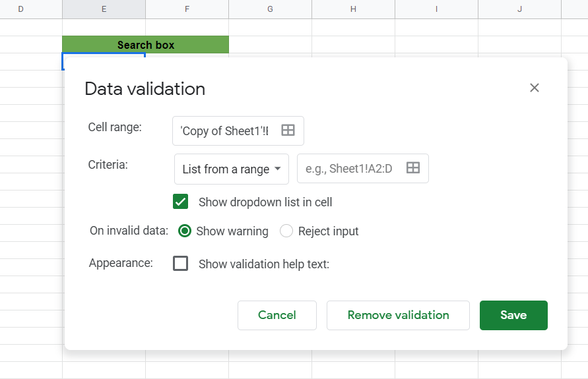Enable Show validation help text checkbox
588x379 pixels.
point(180,263)
